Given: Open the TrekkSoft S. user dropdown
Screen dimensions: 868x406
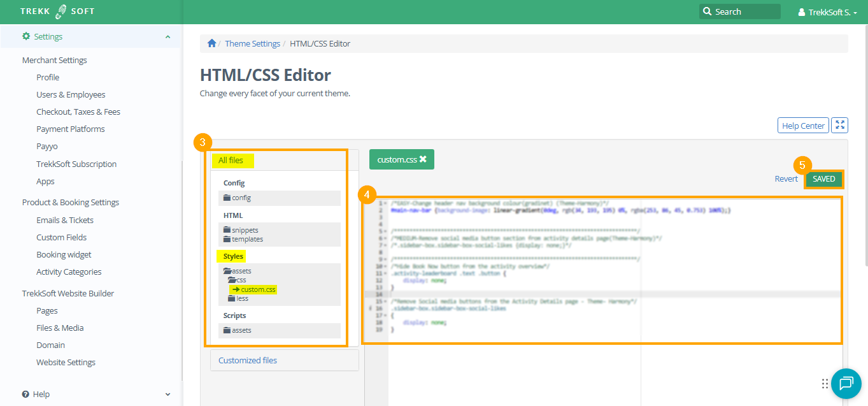Looking at the screenshot, I should (827, 12).
